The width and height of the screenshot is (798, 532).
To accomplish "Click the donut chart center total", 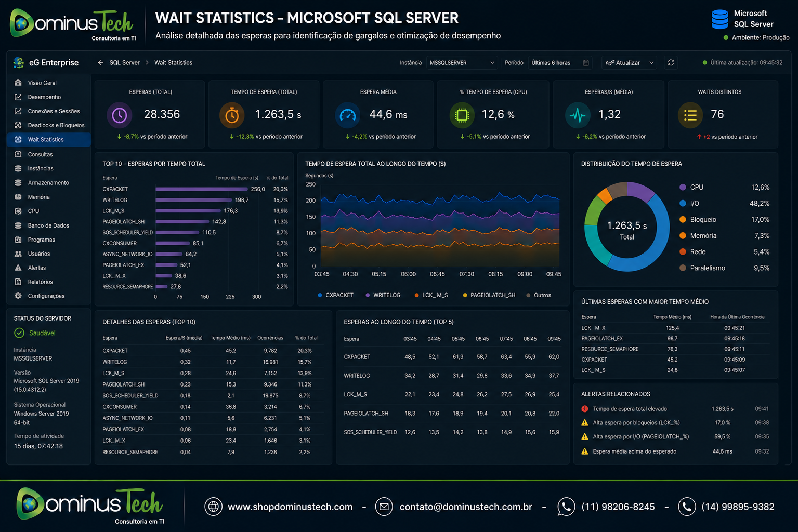I will [x=627, y=230].
